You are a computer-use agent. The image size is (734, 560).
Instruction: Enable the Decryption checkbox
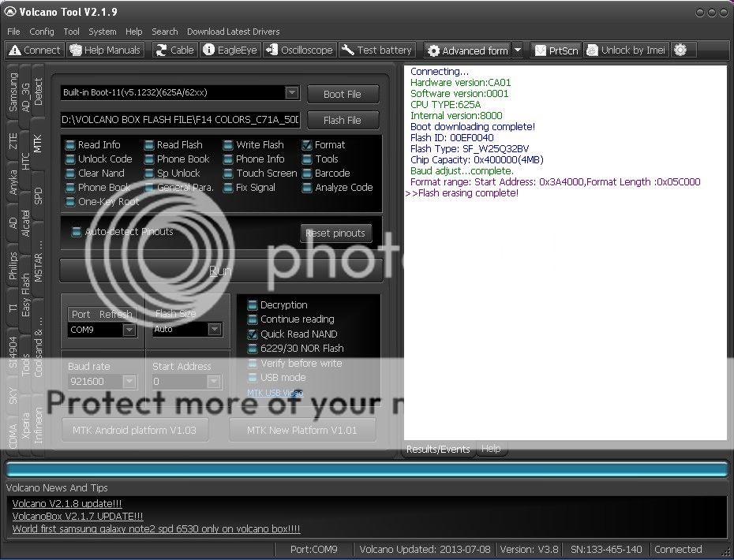253,305
